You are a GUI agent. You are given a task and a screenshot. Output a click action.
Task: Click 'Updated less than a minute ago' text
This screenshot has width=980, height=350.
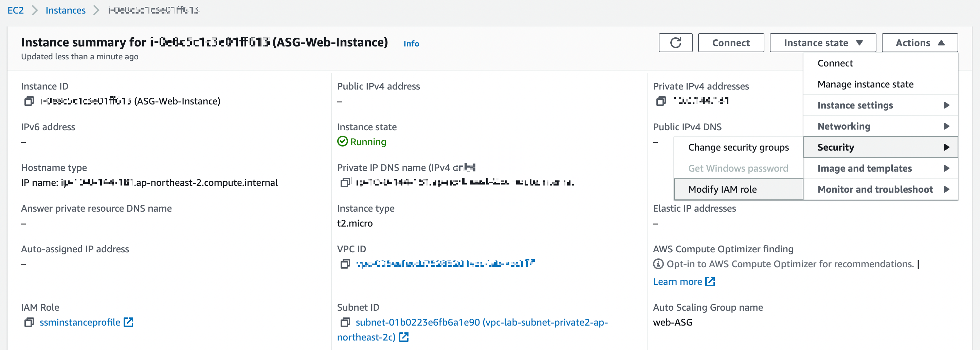[79, 57]
